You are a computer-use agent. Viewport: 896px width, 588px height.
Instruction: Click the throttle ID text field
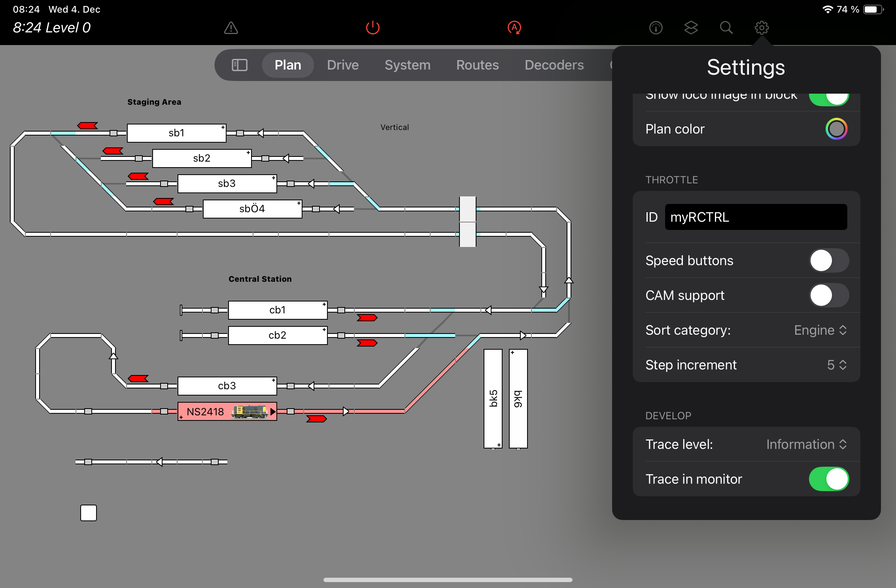756,217
